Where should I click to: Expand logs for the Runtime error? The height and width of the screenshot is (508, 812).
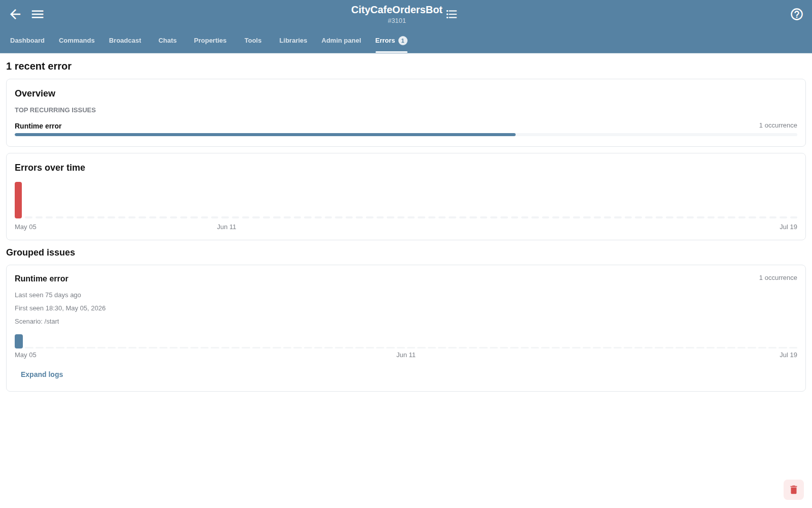(42, 374)
